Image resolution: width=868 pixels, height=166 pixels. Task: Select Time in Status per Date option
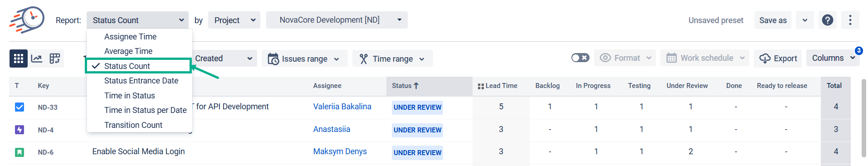coord(145,110)
